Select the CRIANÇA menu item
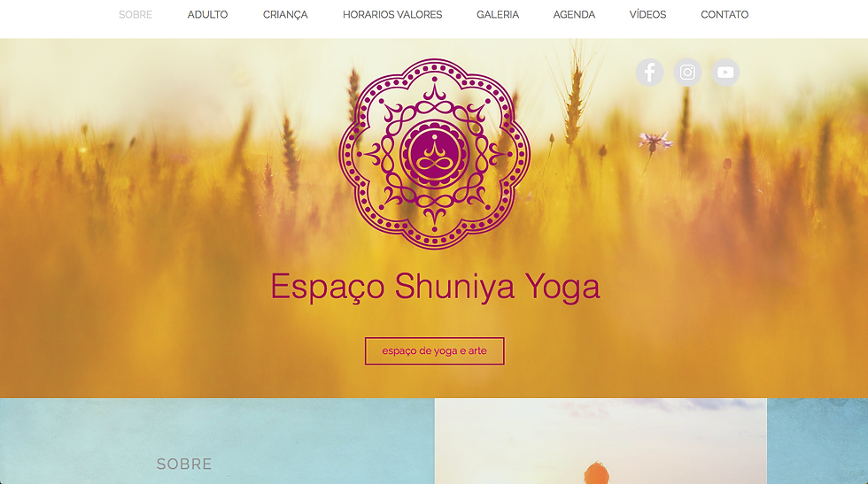 285,15
